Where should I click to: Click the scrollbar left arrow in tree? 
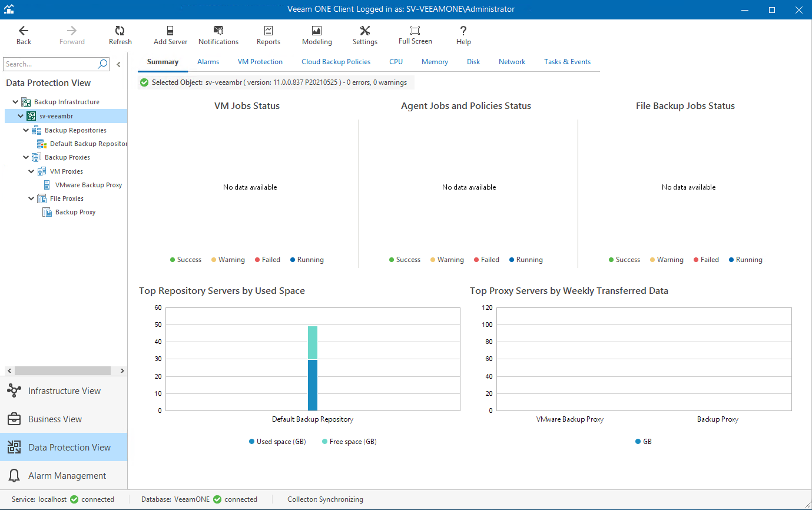pyautogui.click(x=9, y=370)
